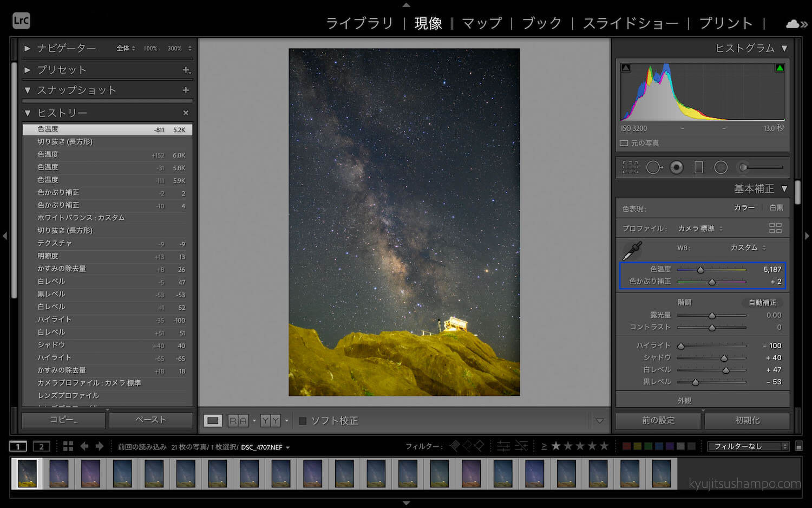
Task: Switch to the Library module
Action: (359, 23)
